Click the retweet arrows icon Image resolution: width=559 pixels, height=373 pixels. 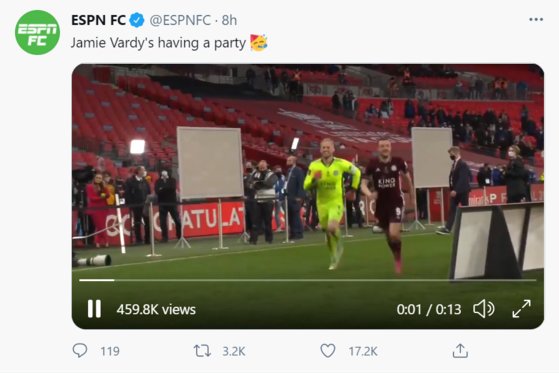click(x=202, y=351)
